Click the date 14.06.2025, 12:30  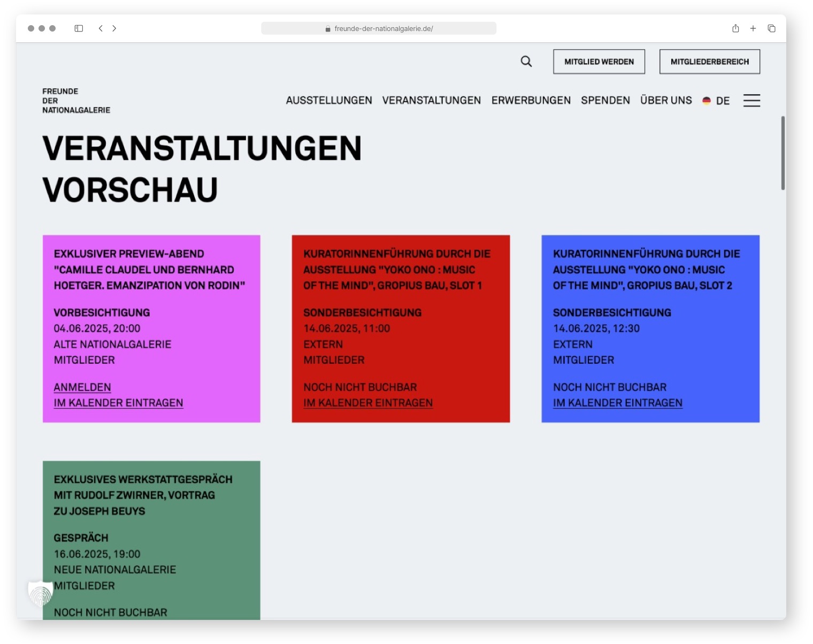tap(596, 328)
